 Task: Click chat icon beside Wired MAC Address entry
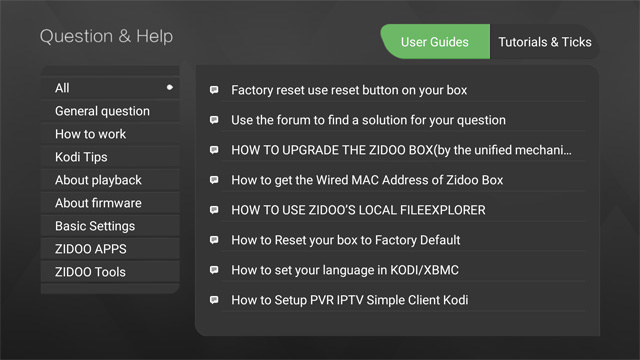(x=214, y=180)
